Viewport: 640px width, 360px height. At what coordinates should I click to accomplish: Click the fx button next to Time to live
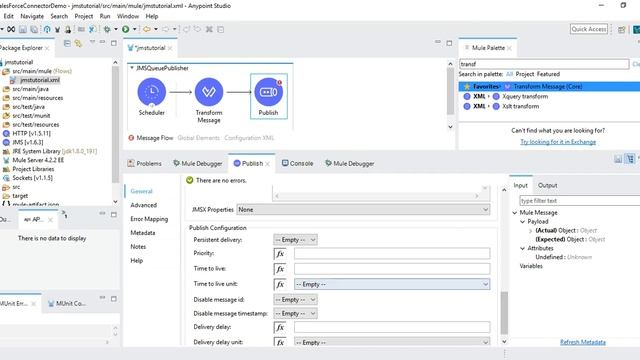280,269
